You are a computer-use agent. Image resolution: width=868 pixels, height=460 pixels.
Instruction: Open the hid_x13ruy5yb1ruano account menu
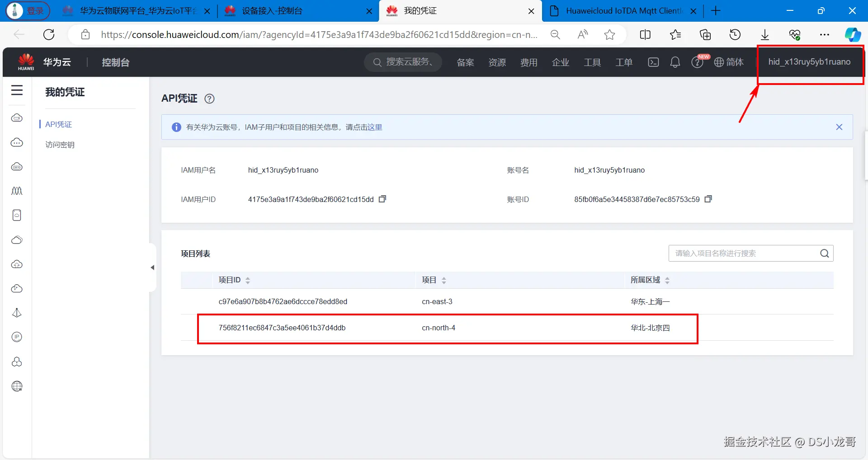(x=809, y=62)
